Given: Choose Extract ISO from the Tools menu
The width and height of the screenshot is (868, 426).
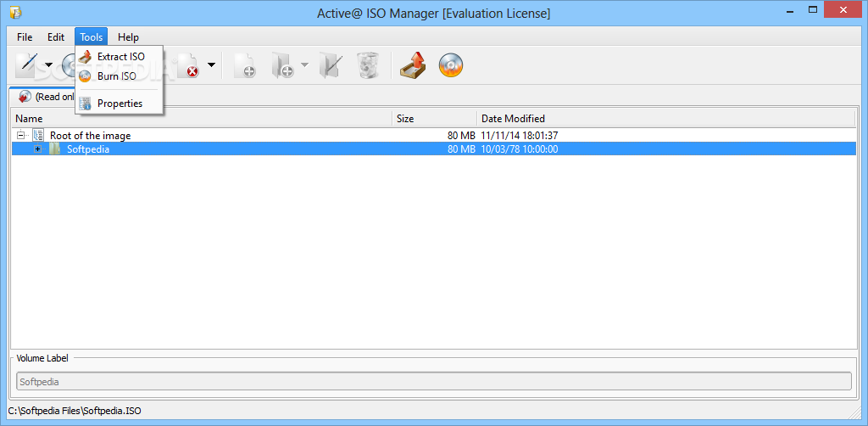Looking at the screenshot, I should click(119, 57).
